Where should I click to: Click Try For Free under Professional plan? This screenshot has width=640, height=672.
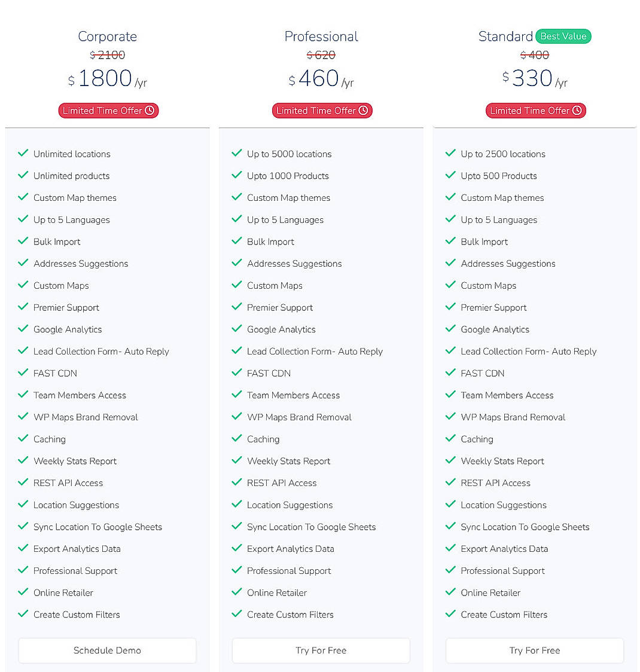321,650
